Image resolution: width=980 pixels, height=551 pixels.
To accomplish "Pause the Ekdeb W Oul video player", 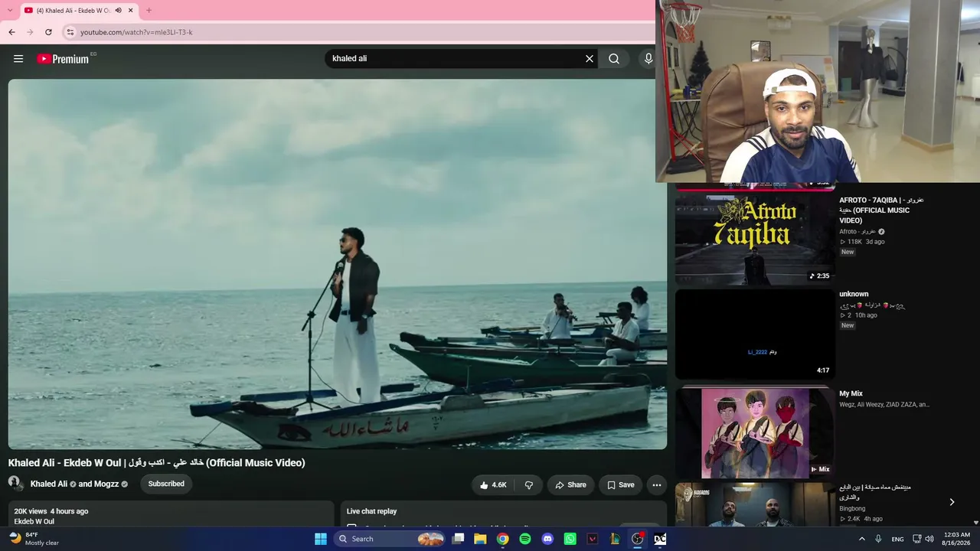I will 337,264.
